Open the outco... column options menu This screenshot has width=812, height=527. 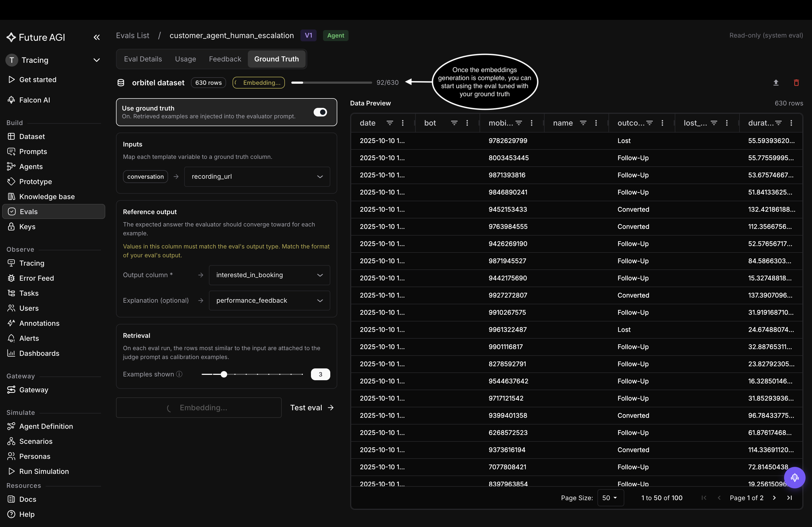[662, 123]
